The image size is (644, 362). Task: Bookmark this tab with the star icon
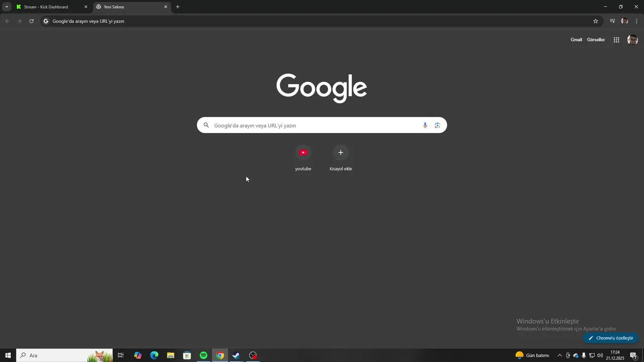point(596,21)
